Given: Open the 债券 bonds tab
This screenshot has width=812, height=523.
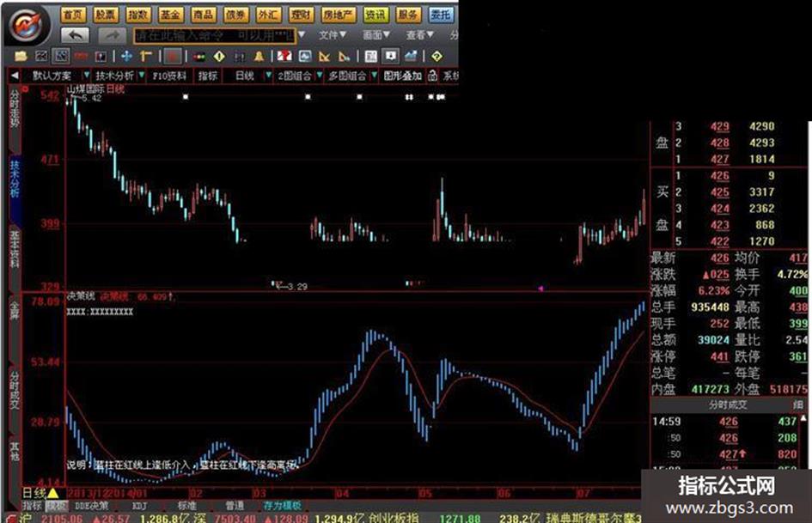Looking at the screenshot, I should pos(235,15).
